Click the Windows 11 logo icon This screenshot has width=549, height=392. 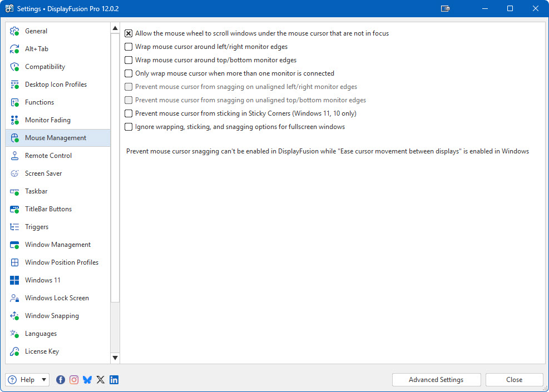coord(15,280)
